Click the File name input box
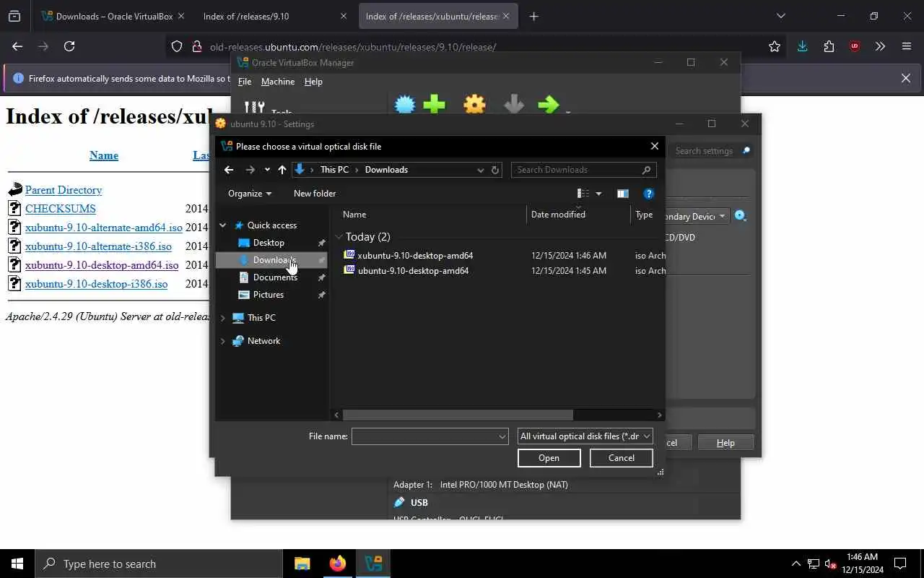The height and width of the screenshot is (578, 924). [x=430, y=436]
